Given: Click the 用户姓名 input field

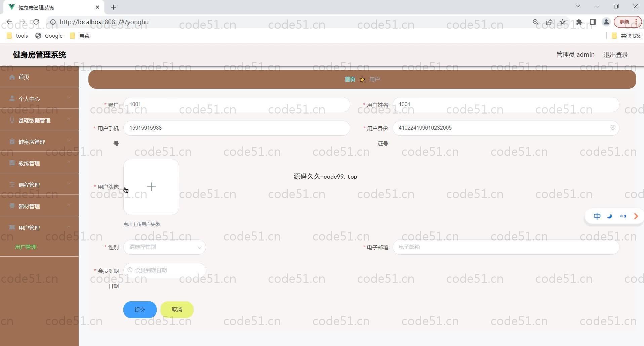Looking at the screenshot, I should pos(506,104).
